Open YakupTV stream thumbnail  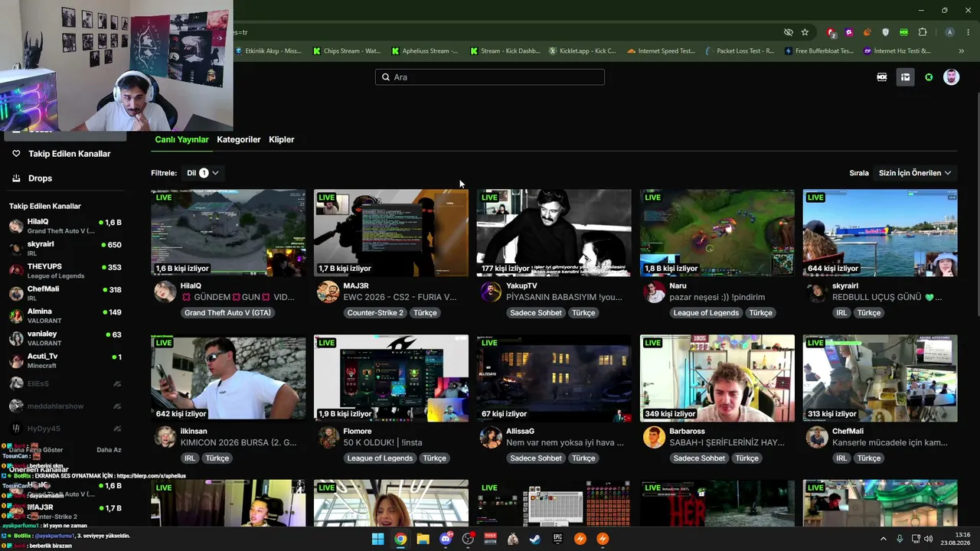554,233
